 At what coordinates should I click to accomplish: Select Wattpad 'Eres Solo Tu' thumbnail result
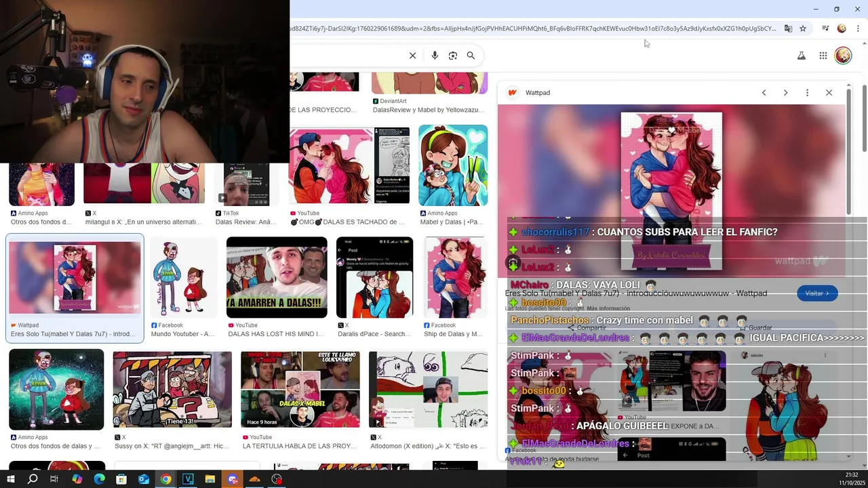(75, 278)
